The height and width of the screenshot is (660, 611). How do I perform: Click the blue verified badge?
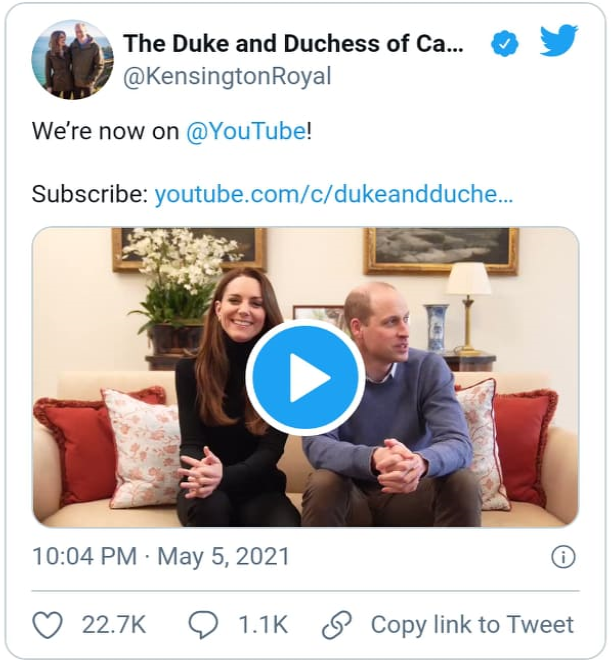coord(505,44)
